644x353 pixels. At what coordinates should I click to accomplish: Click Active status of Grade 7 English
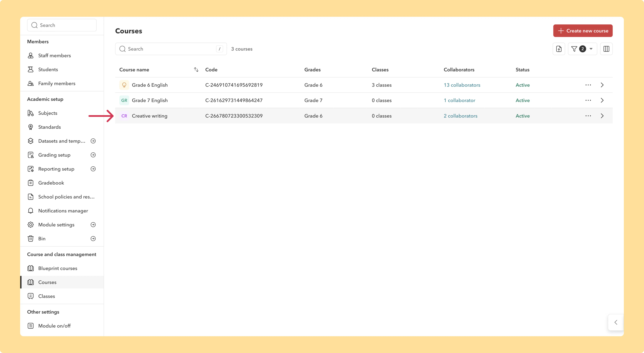[523, 100]
